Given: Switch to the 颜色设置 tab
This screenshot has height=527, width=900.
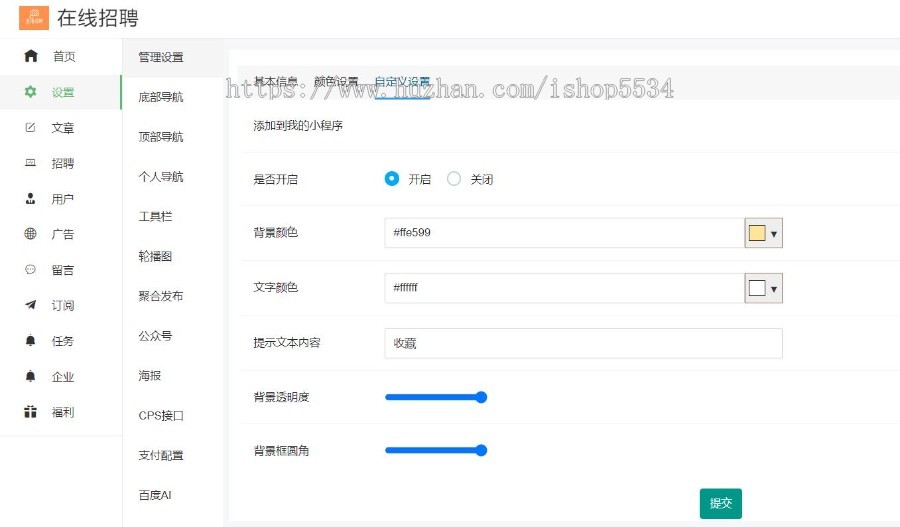Looking at the screenshot, I should pos(336,82).
